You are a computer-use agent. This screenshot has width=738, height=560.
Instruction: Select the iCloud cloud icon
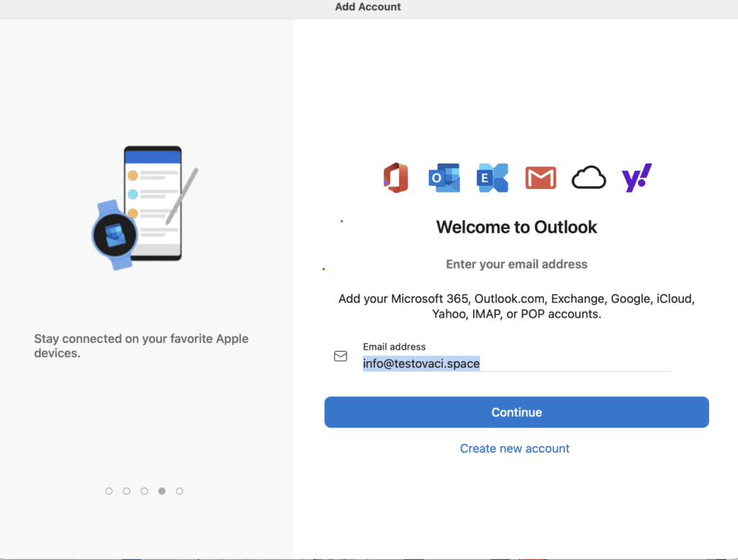click(x=589, y=177)
